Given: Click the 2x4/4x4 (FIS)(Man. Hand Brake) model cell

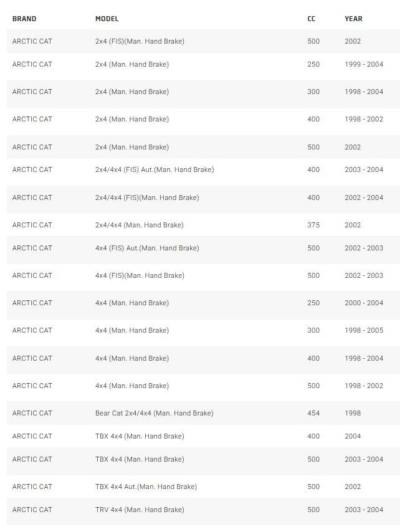Looking at the screenshot, I should point(146,197).
